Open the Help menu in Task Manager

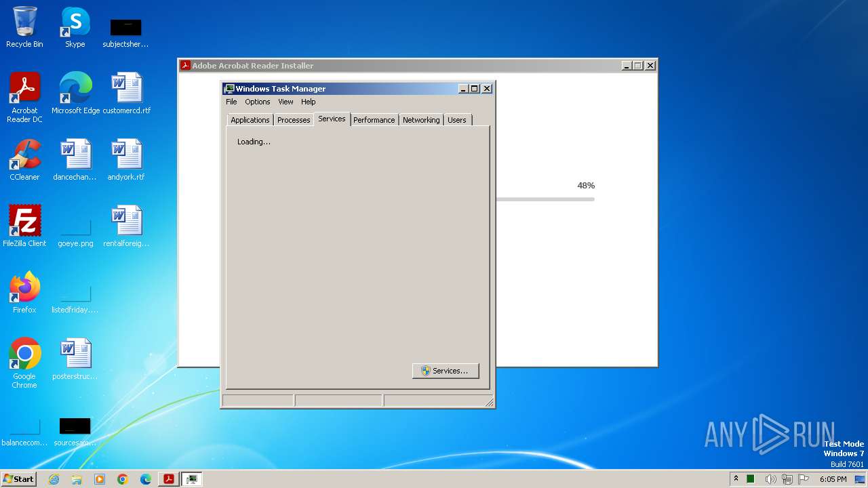[x=309, y=102]
